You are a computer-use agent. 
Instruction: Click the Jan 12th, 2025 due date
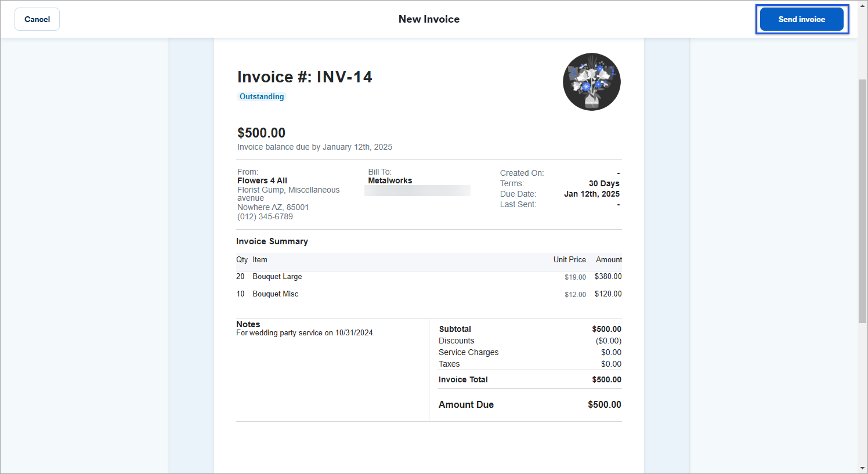(x=591, y=194)
